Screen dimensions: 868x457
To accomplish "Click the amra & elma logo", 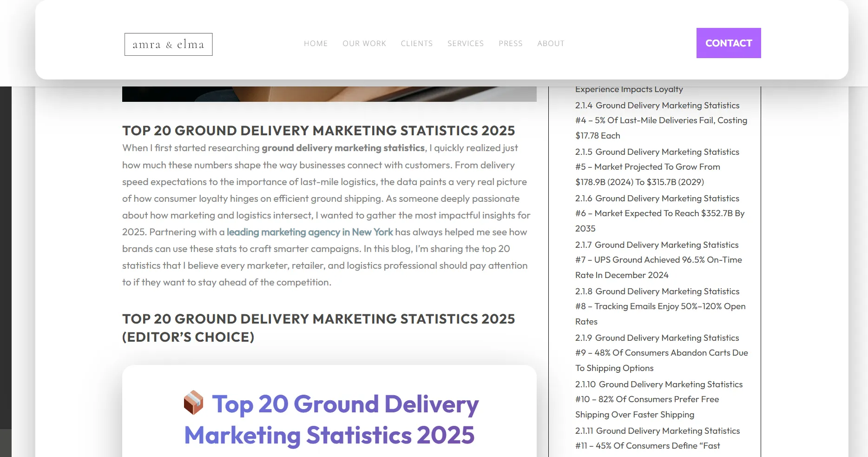I will 168,44.
